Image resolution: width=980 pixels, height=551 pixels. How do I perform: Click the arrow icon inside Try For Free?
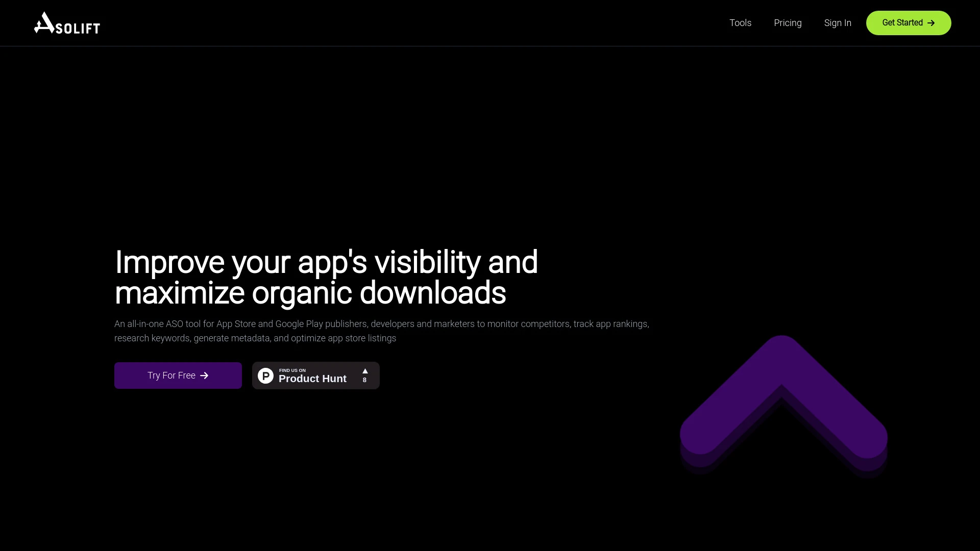[204, 375]
